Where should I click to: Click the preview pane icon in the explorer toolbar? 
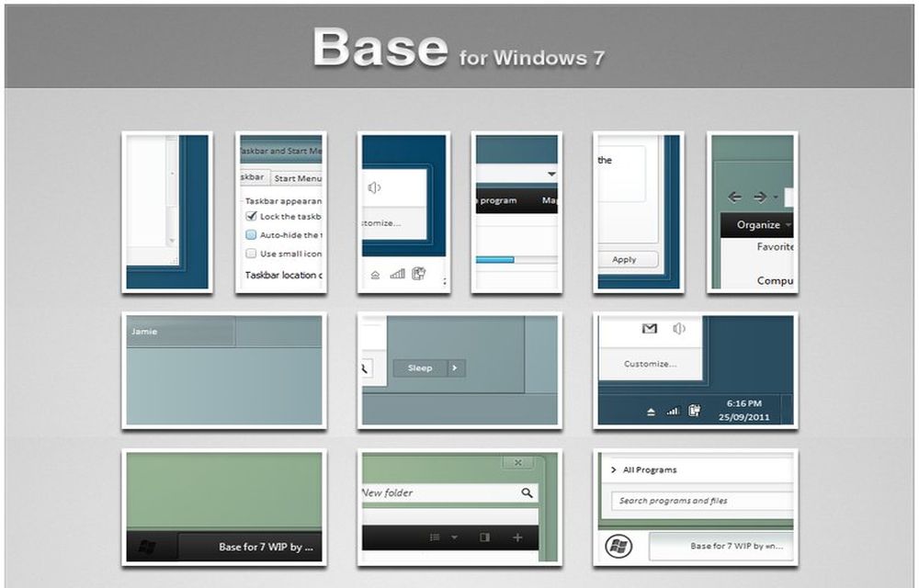coord(485,537)
